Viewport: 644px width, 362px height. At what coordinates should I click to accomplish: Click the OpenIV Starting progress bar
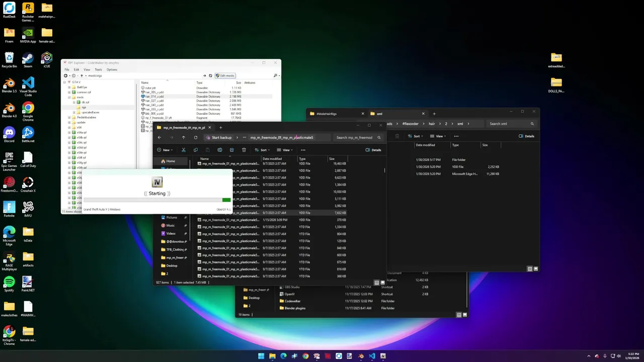pos(157,200)
